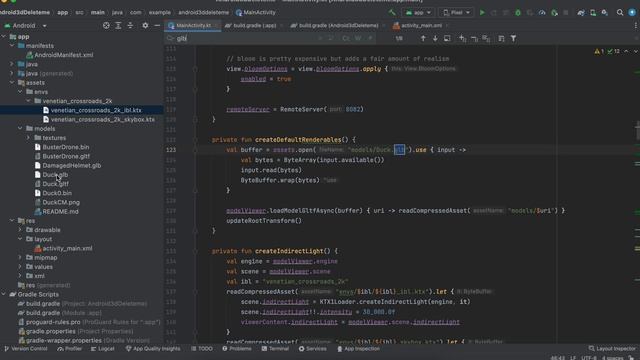
Task: Expand the drawable folder
Action: click(x=20, y=230)
